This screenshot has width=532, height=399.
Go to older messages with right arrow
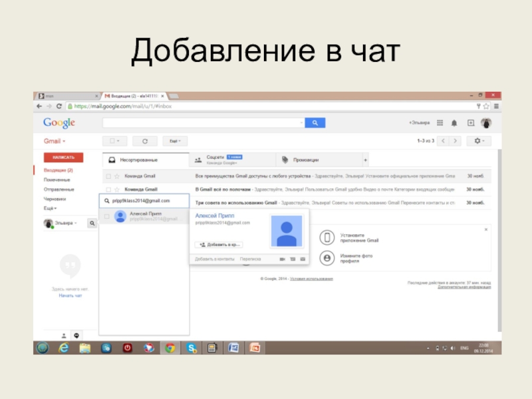click(456, 141)
